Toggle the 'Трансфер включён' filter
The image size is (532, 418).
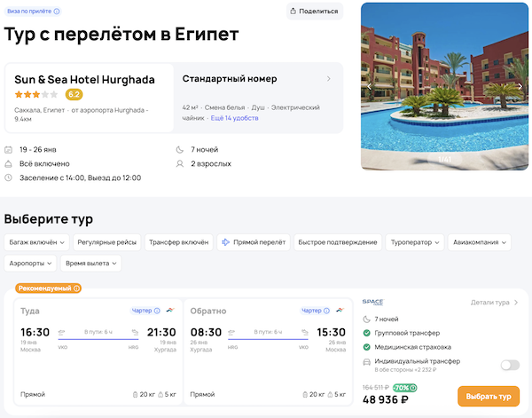click(x=178, y=241)
